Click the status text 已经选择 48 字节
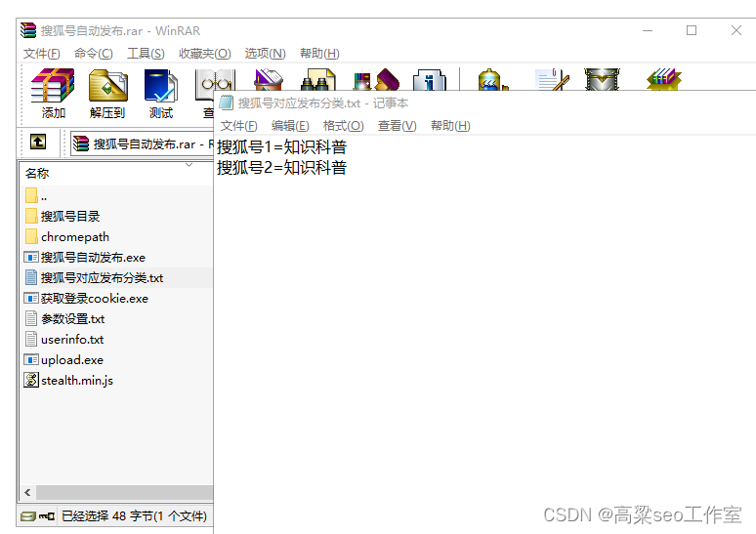 coord(134,516)
